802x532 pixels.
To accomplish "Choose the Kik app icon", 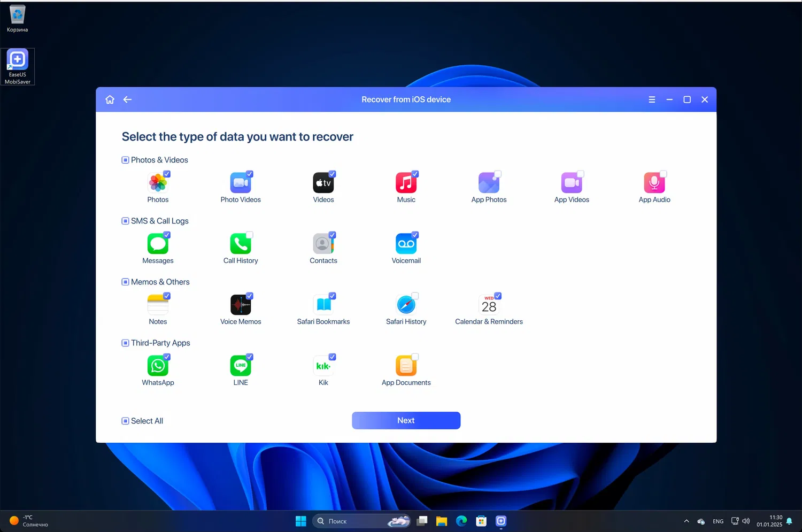I will [323, 366].
